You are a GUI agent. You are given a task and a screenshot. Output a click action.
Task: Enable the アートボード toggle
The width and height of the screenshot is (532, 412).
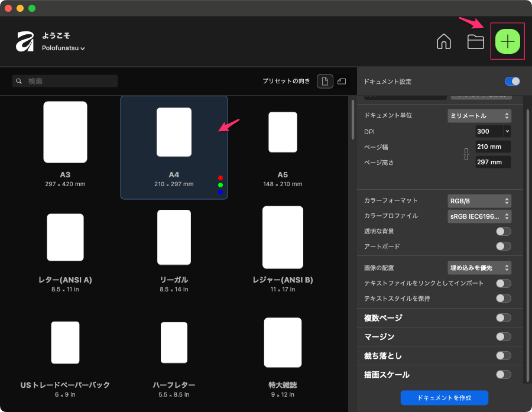pos(503,246)
